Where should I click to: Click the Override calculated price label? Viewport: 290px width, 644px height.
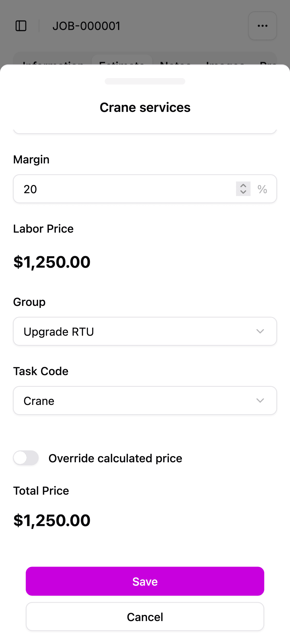[x=115, y=458]
